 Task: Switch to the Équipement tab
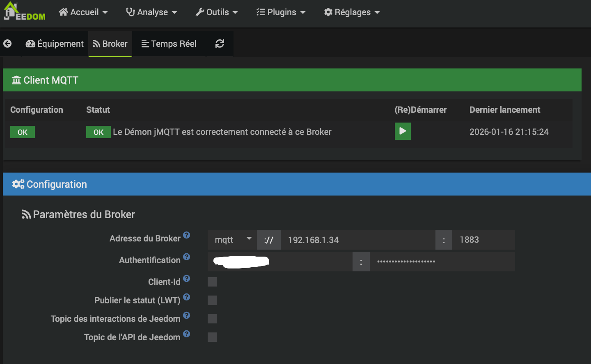(55, 43)
